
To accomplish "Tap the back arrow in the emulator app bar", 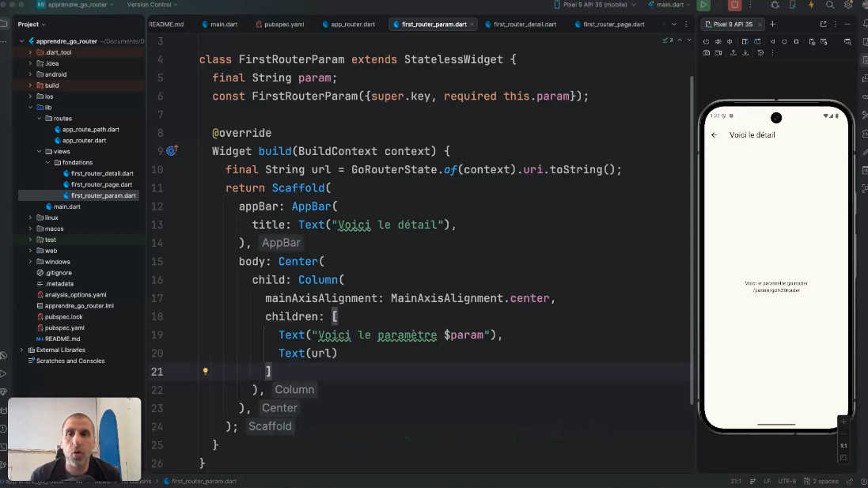I will click(714, 135).
